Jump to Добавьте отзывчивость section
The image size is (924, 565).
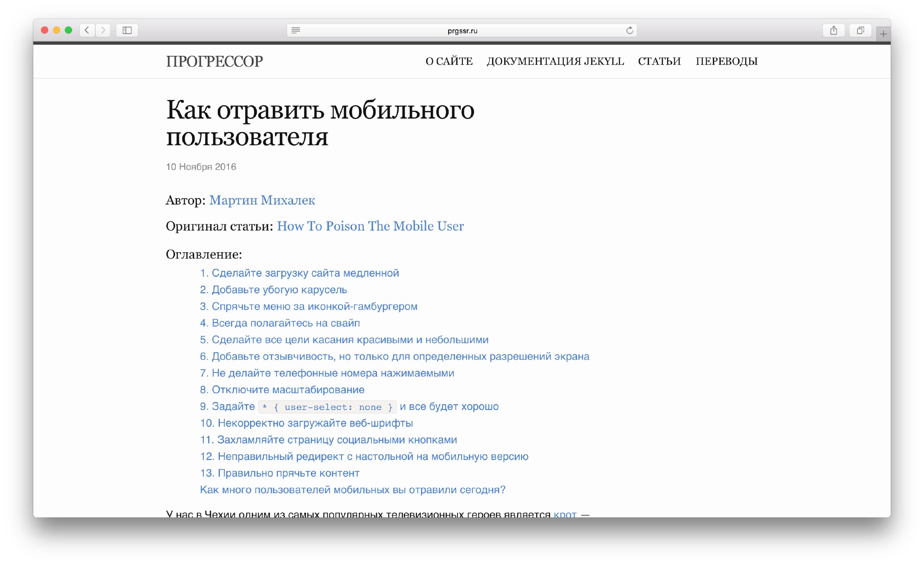click(x=395, y=356)
